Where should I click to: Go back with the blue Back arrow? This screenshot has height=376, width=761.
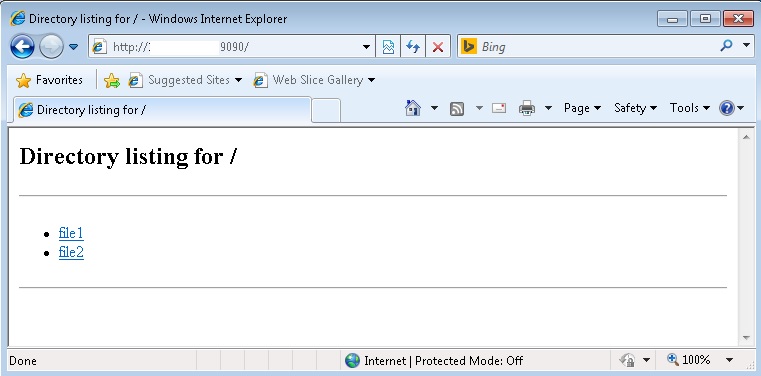(22, 47)
